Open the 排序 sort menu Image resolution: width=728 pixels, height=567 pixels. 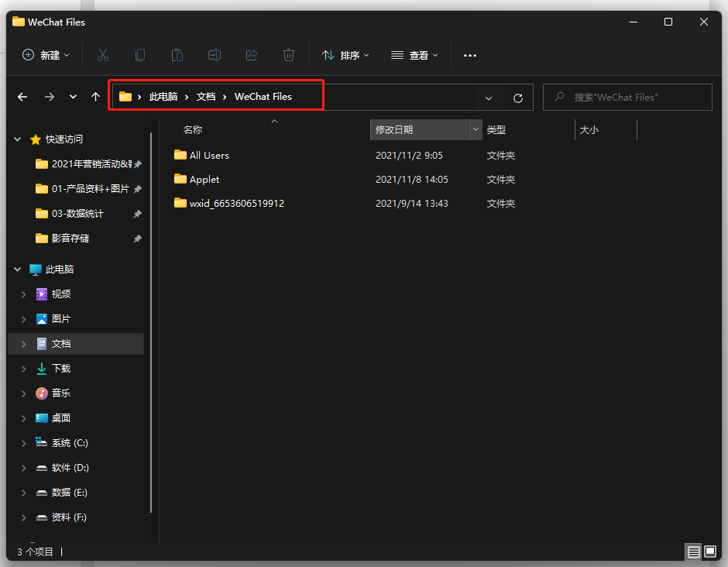(345, 55)
